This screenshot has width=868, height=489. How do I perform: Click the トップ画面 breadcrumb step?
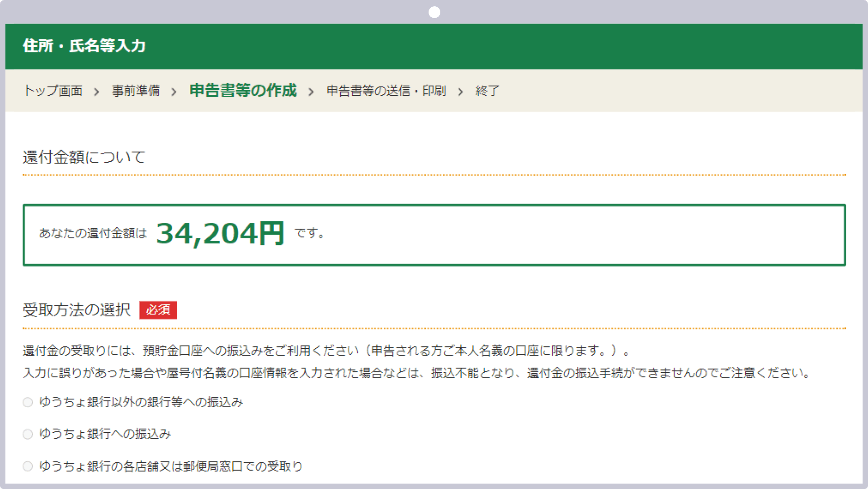(x=53, y=91)
